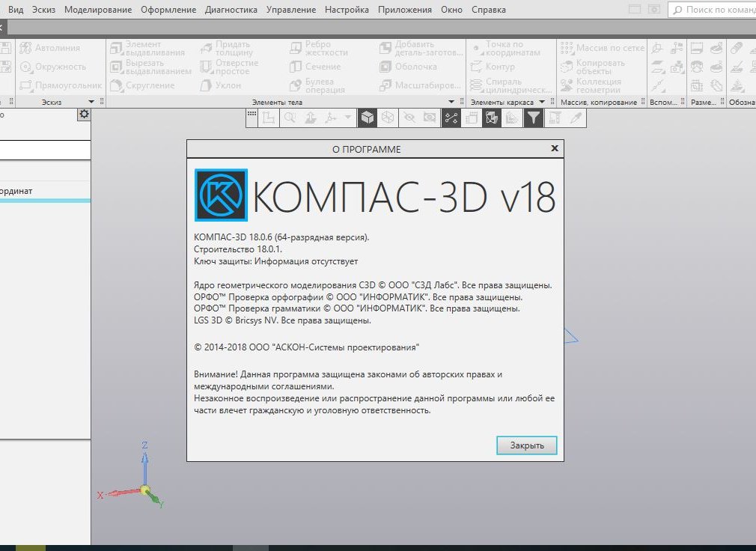Open the Оформление menu
Image resolution: width=756 pixels, height=551 pixels.
(168, 10)
